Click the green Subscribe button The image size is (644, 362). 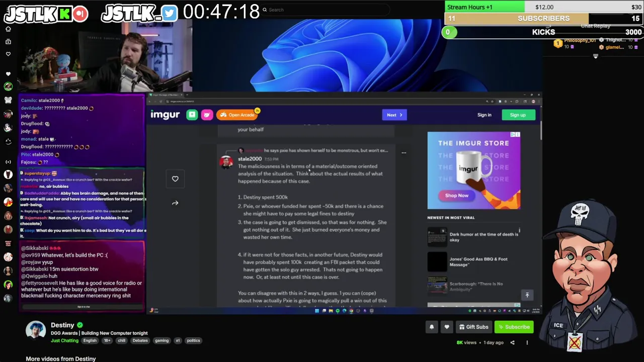514,327
